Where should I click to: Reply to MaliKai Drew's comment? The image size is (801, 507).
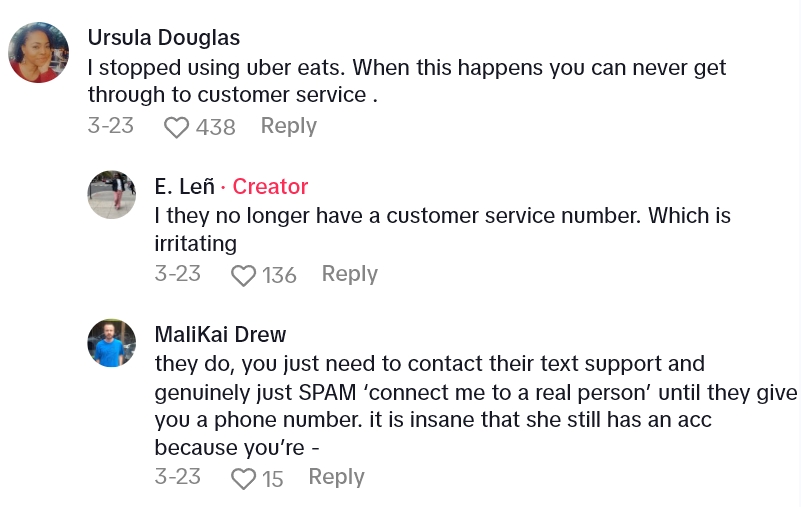point(336,477)
